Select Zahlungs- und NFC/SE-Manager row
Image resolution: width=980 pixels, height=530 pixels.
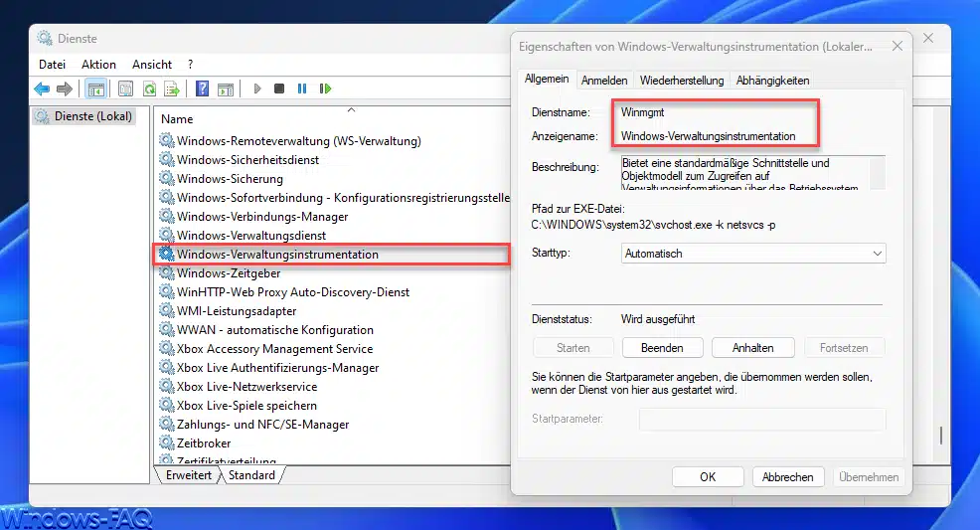262,425
